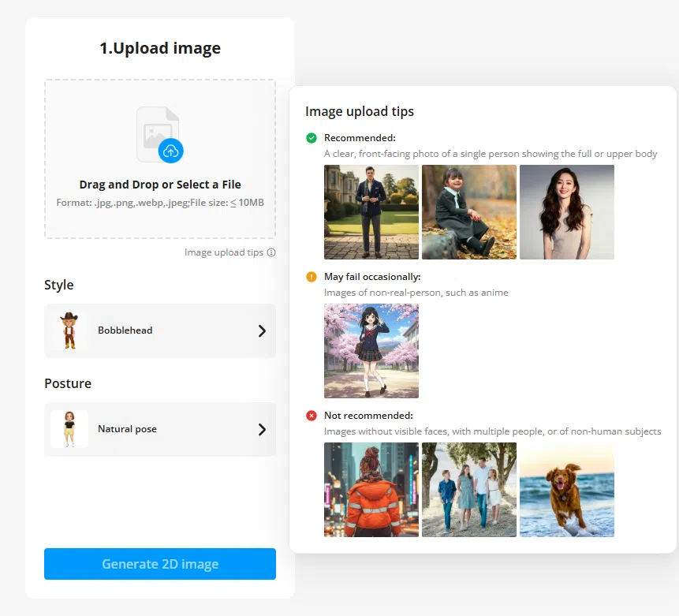This screenshot has height=616, width=679.
Task: Expand the Natural pose chevron arrow
Action: 262,430
